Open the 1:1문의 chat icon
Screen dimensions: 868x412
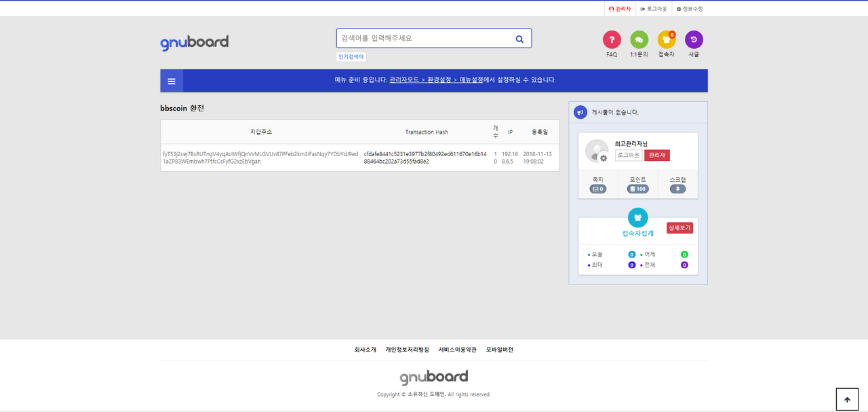(639, 40)
